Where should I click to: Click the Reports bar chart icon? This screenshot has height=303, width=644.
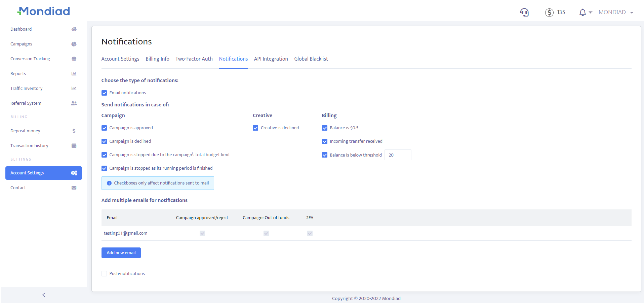click(74, 74)
